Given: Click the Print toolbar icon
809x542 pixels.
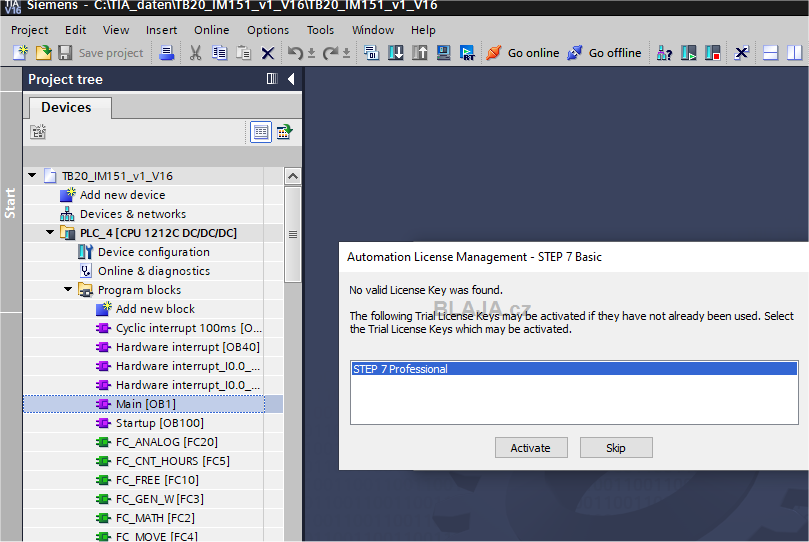Looking at the screenshot, I should click(166, 53).
